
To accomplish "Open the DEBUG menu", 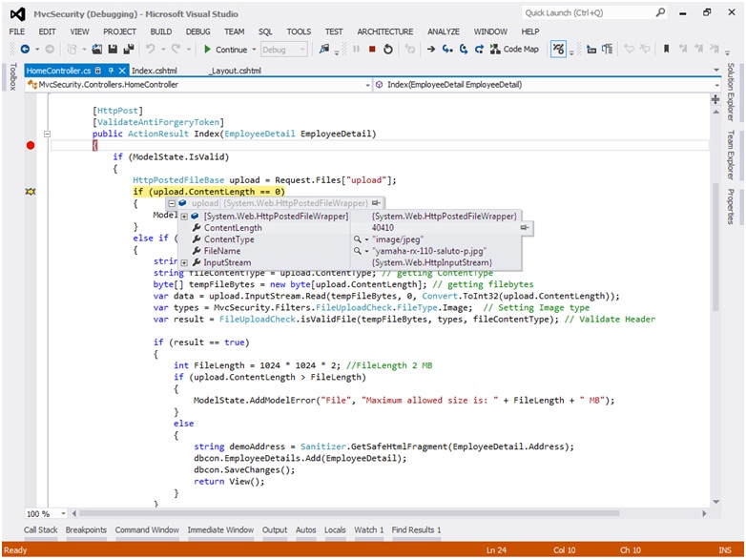I will [197, 31].
